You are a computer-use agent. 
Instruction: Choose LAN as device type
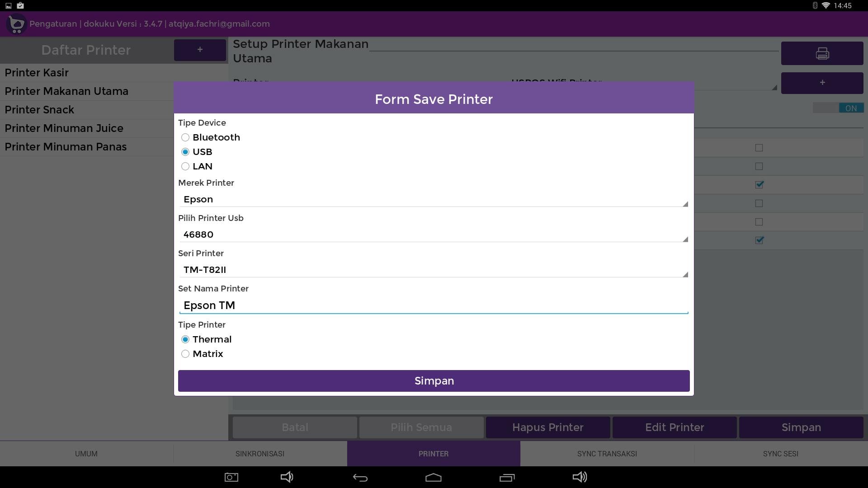pos(185,166)
